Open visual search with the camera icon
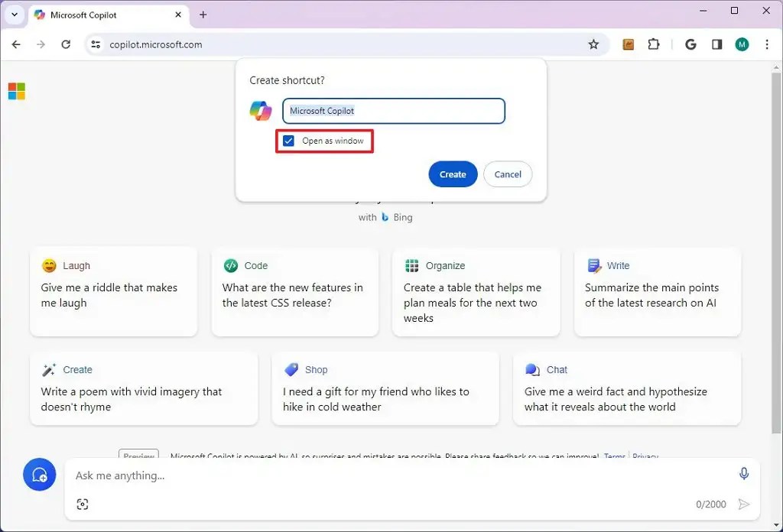 pyautogui.click(x=83, y=504)
